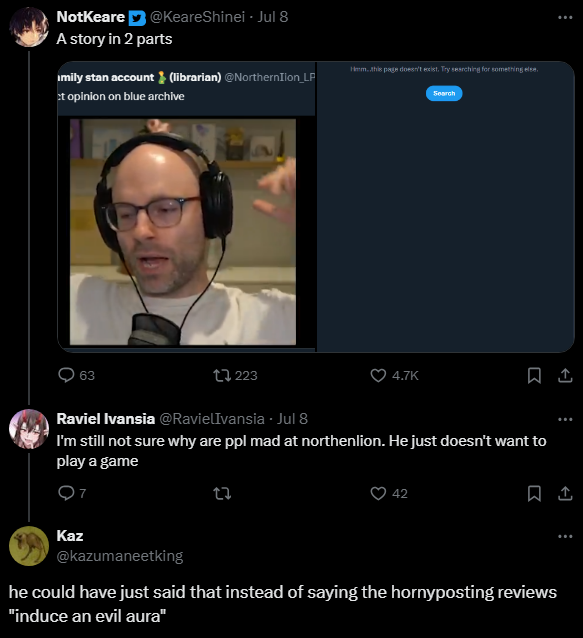The height and width of the screenshot is (638, 583).
Task: Share NotKeare's tweet
Action: (x=565, y=375)
